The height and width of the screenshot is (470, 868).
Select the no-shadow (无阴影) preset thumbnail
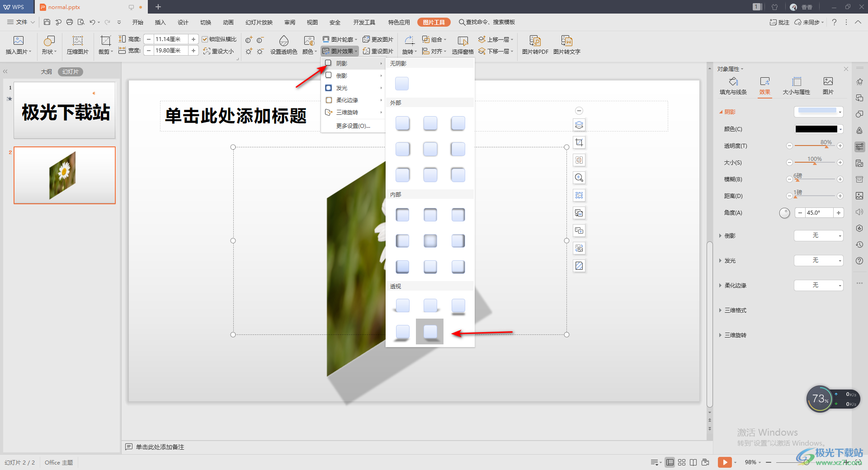pyautogui.click(x=402, y=84)
